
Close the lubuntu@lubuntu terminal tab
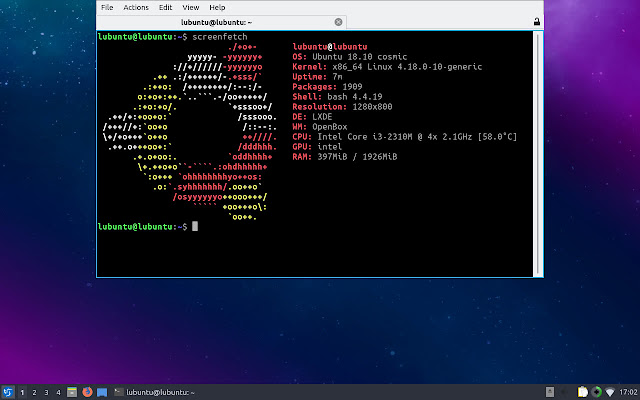point(338,22)
